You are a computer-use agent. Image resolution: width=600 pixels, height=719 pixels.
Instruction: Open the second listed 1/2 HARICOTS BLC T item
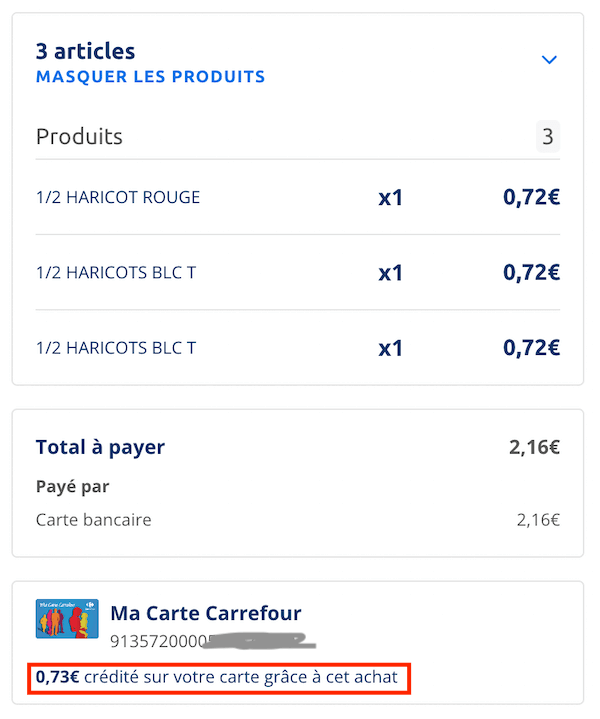(x=298, y=272)
